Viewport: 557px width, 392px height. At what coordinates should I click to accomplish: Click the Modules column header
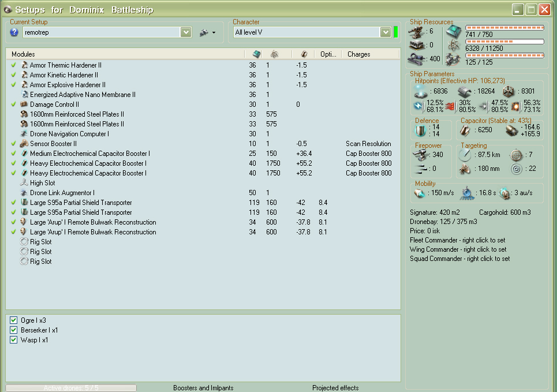tap(125, 54)
